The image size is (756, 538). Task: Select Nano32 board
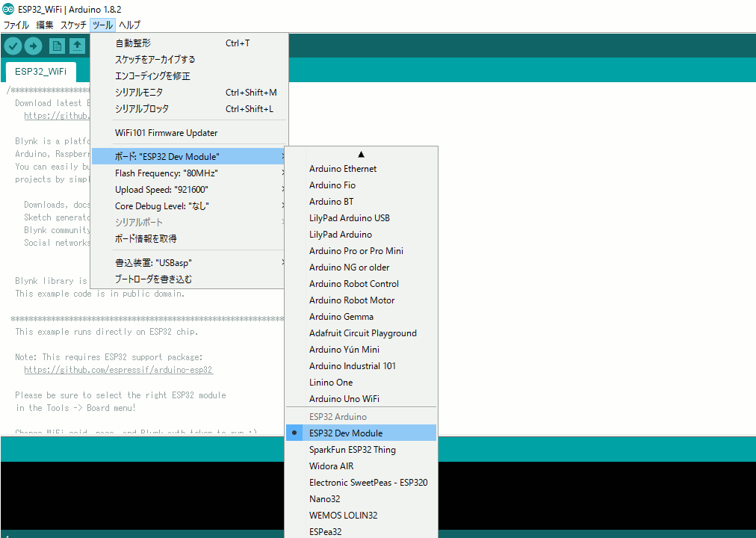[361, 499]
